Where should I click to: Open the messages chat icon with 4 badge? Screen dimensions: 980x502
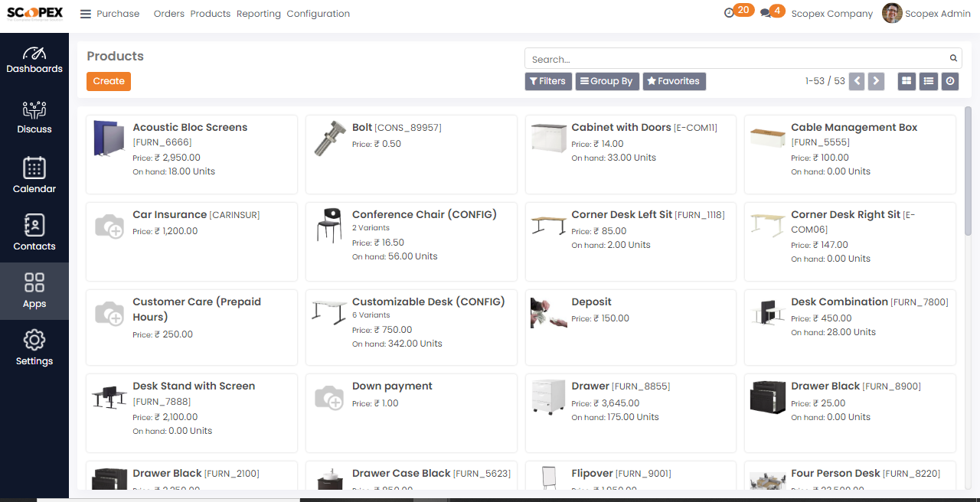click(x=766, y=14)
